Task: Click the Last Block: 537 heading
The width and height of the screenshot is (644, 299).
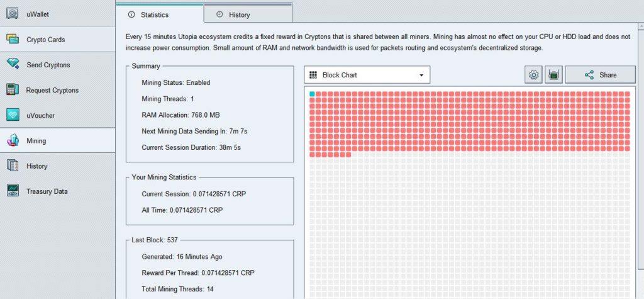Action: tap(155, 240)
